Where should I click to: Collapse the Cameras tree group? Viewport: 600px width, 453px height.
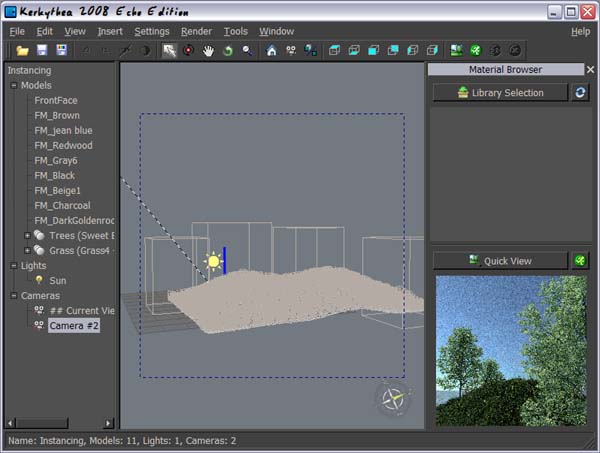tap(14, 295)
